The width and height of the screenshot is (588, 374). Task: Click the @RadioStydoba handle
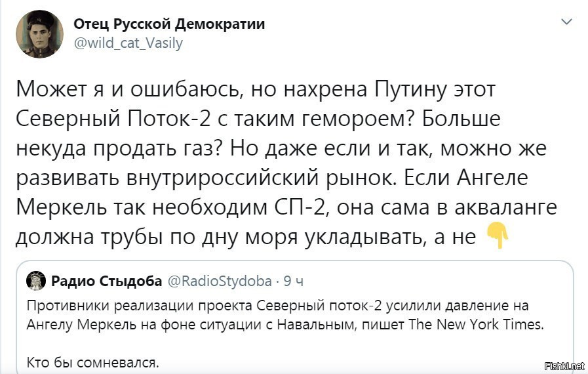pos(220,281)
